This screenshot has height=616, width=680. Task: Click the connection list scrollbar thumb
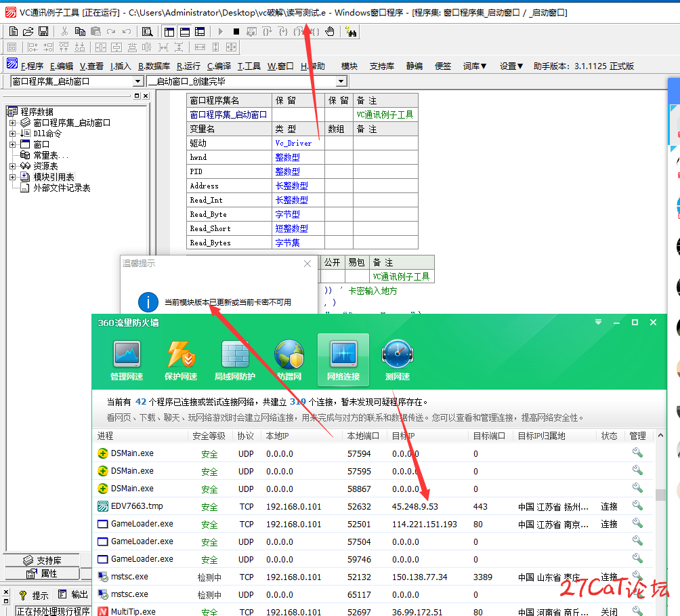click(660, 495)
